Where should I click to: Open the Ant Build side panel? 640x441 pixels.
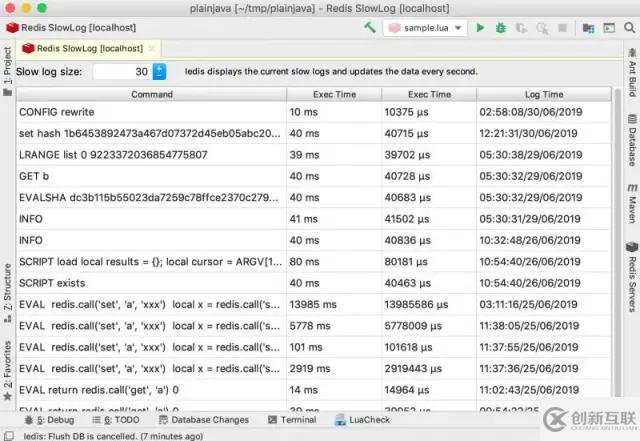pyautogui.click(x=632, y=73)
